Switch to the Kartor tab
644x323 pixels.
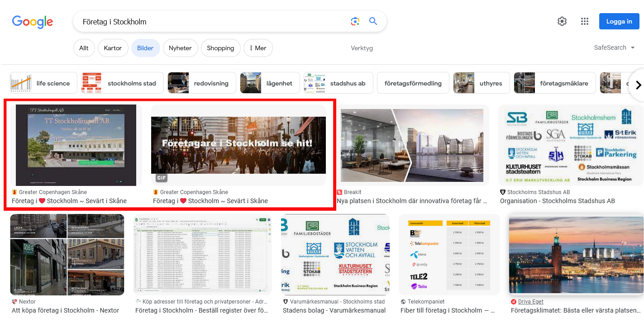(113, 48)
